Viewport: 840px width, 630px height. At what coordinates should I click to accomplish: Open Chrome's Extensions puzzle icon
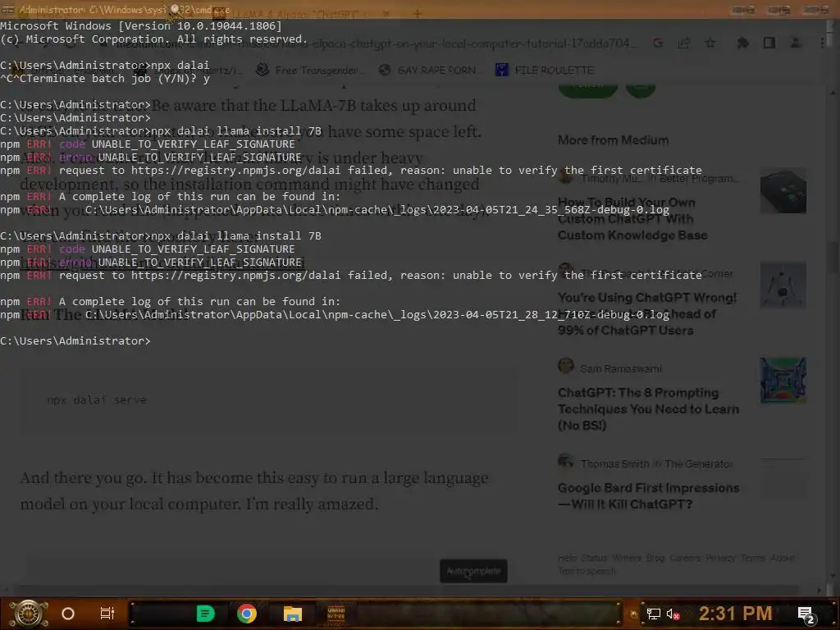click(742, 43)
